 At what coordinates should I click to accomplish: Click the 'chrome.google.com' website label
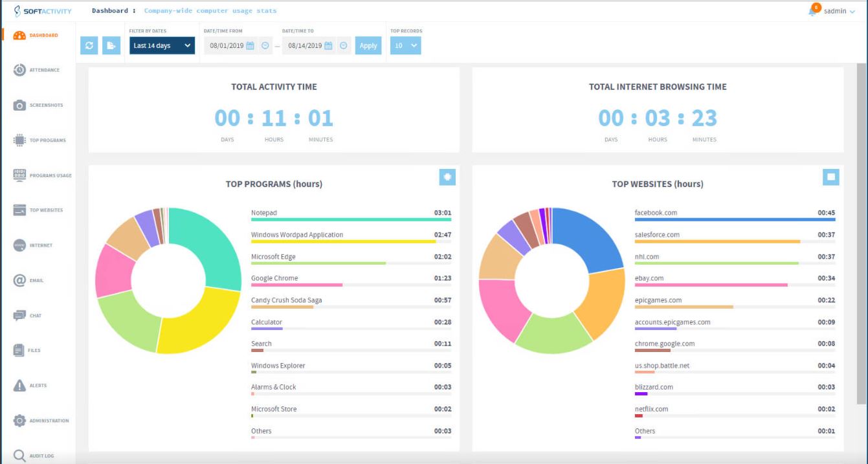(x=665, y=344)
